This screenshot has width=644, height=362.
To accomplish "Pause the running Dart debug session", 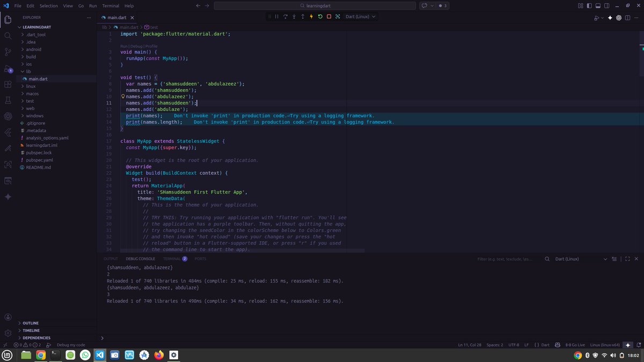I will click(276, 17).
